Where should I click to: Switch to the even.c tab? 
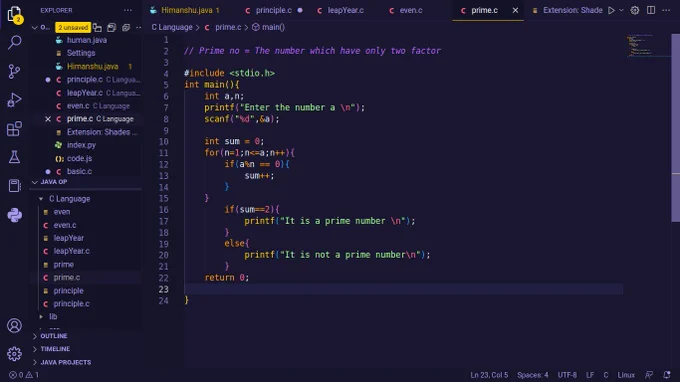[411, 10]
